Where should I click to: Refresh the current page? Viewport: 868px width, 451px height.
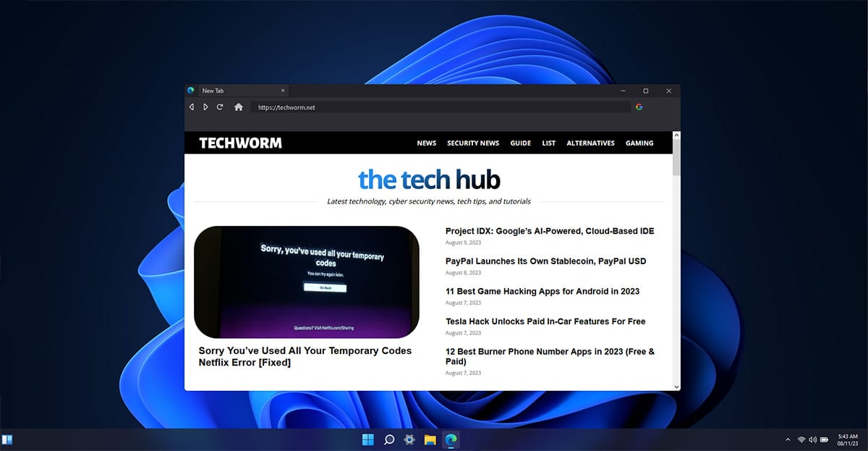pos(220,106)
